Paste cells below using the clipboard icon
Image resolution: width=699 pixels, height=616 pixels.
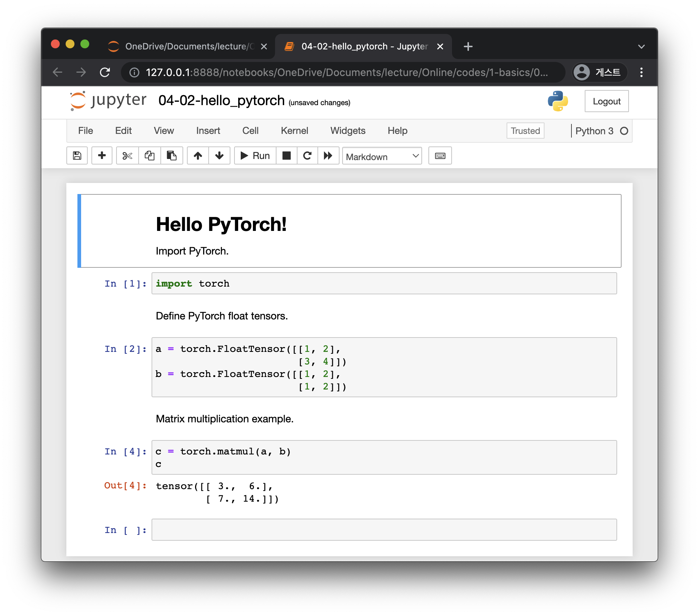[172, 156]
